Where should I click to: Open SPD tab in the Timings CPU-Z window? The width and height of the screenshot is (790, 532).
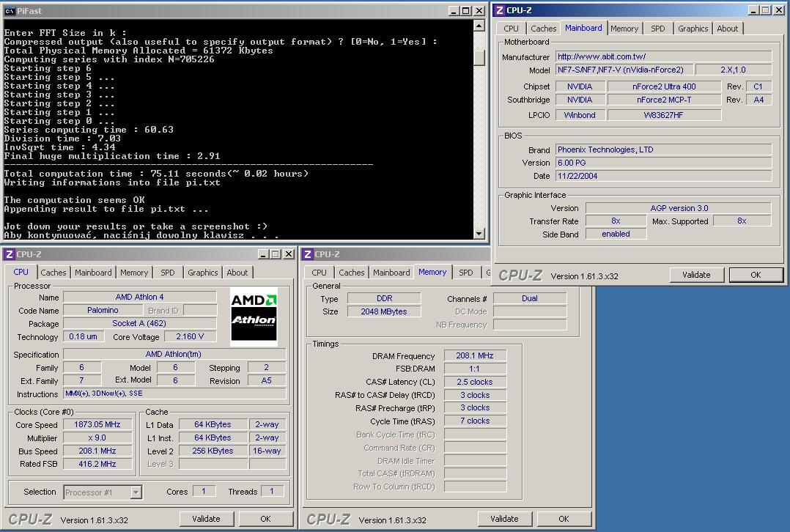465,273
